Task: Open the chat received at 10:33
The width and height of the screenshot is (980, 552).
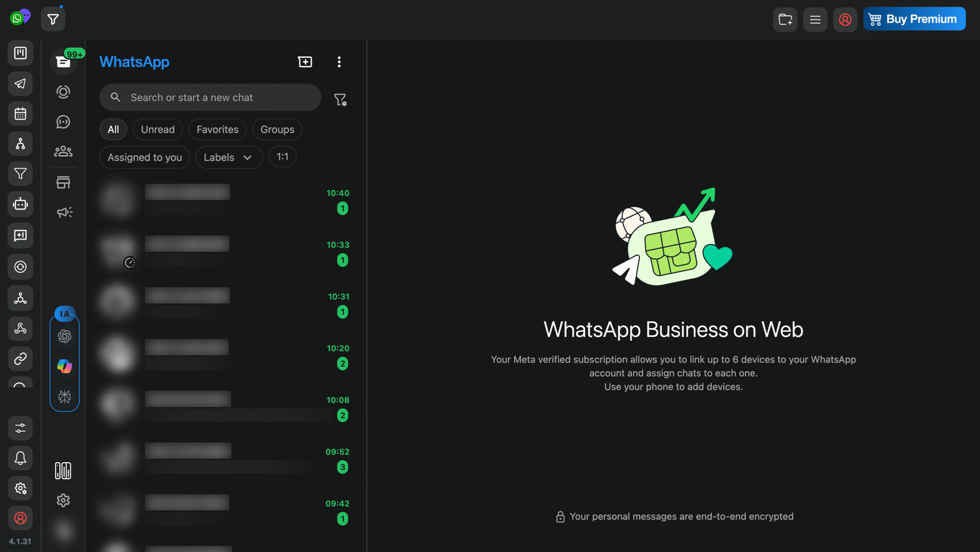Action: (x=226, y=252)
